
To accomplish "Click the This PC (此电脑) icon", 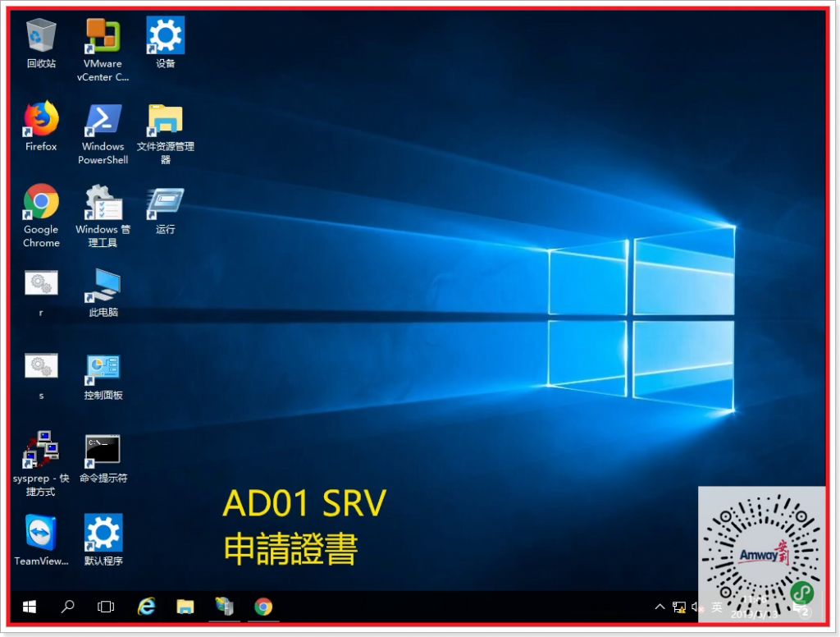I will click(x=103, y=286).
